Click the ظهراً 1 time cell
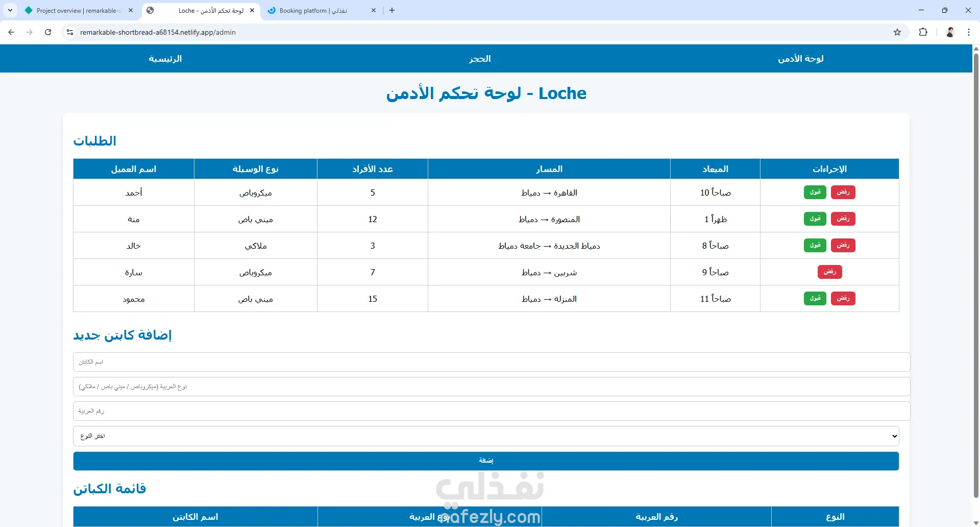Screen dimensions: 980x527 coord(715,219)
